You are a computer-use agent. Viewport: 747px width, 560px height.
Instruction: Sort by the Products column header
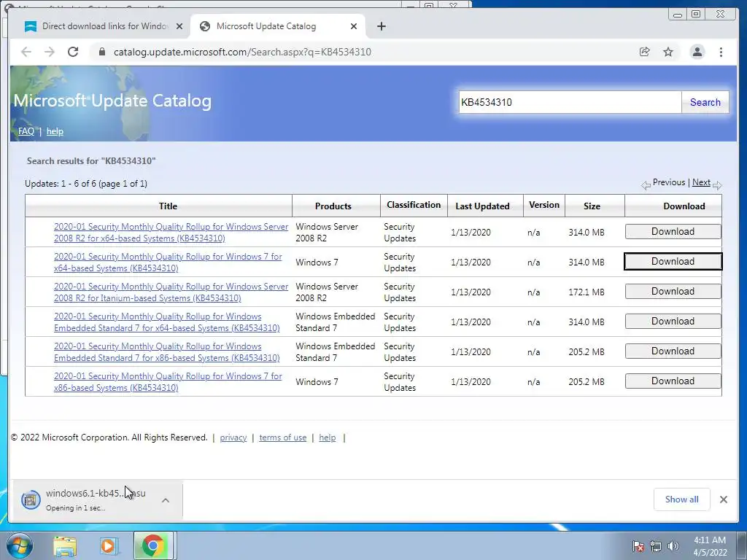click(333, 206)
